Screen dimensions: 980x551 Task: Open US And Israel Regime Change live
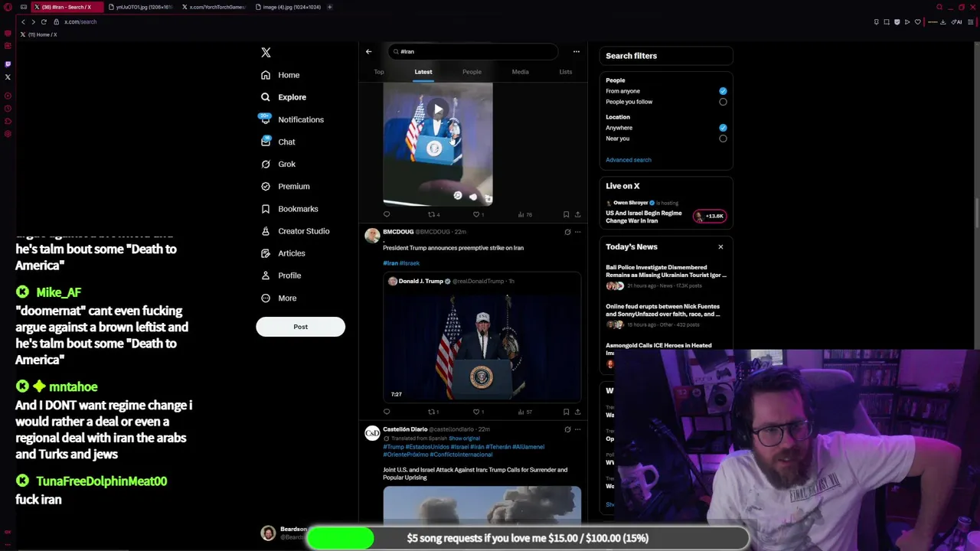[x=644, y=217]
